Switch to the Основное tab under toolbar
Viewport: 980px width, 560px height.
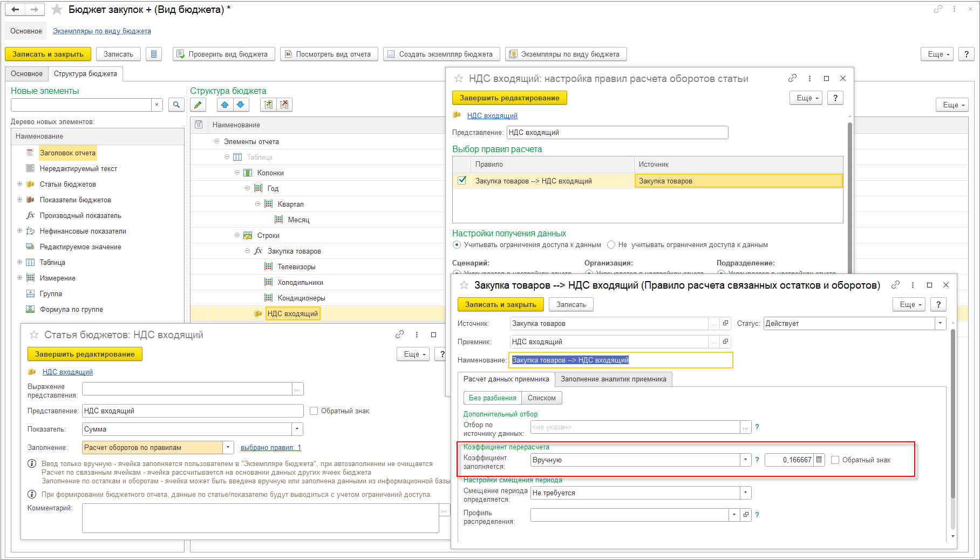26,74
